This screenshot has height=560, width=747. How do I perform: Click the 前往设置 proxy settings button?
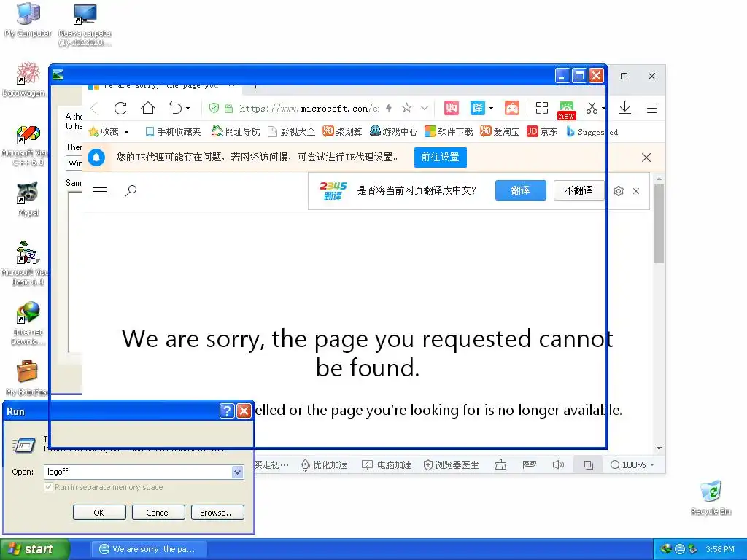pos(440,157)
